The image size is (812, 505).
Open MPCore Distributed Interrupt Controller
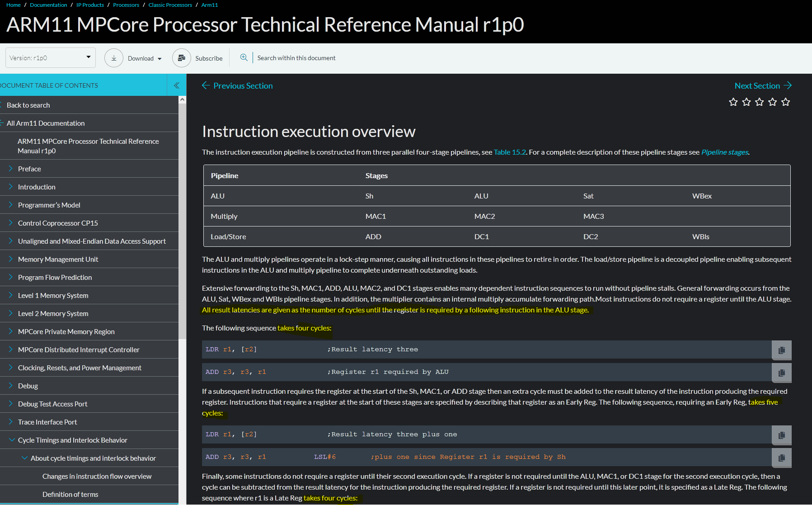[79, 349]
